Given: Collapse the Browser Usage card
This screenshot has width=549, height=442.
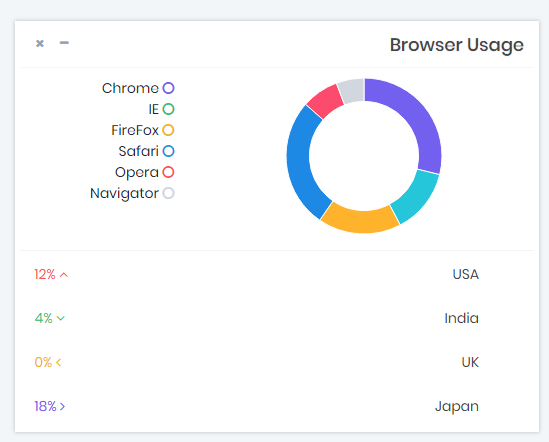Looking at the screenshot, I should [x=64, y=43].
